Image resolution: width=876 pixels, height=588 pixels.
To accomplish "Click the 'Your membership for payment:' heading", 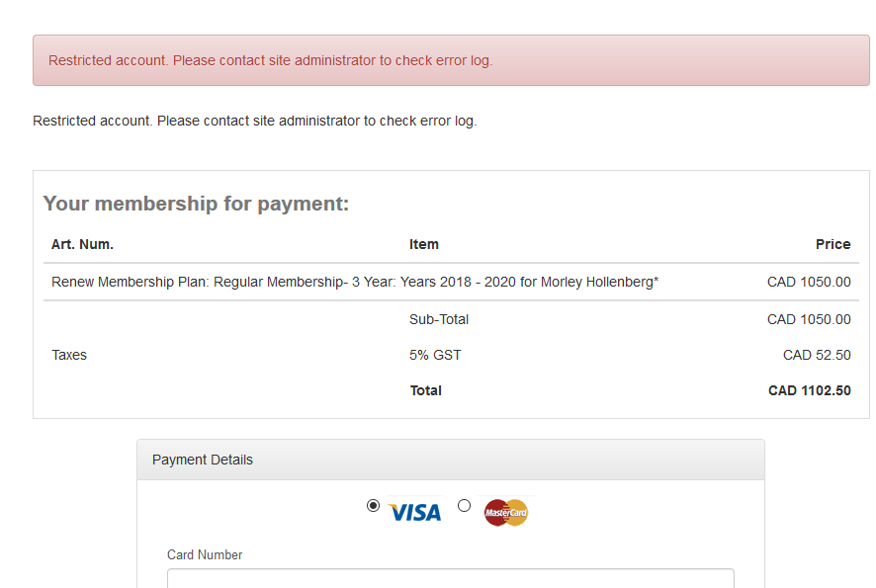I will tap(196, 204).
